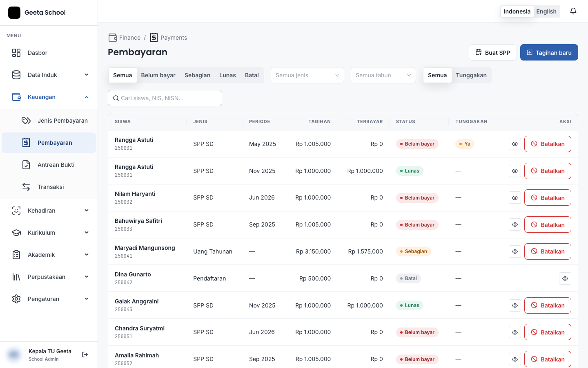The width and height of the screenshot is (588, 368).
Task: Click the Dasbor grid icon in sidebar
Action: coord(16,53)
